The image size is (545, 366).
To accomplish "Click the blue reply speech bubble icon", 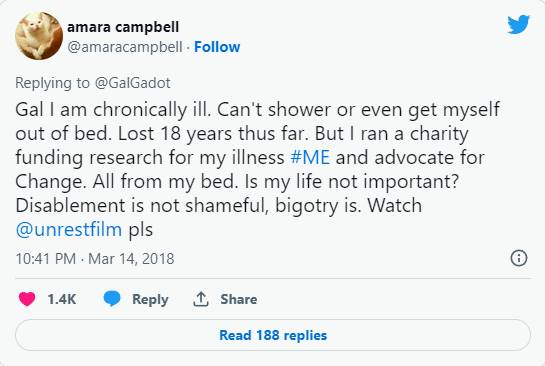I will (112, 299).
